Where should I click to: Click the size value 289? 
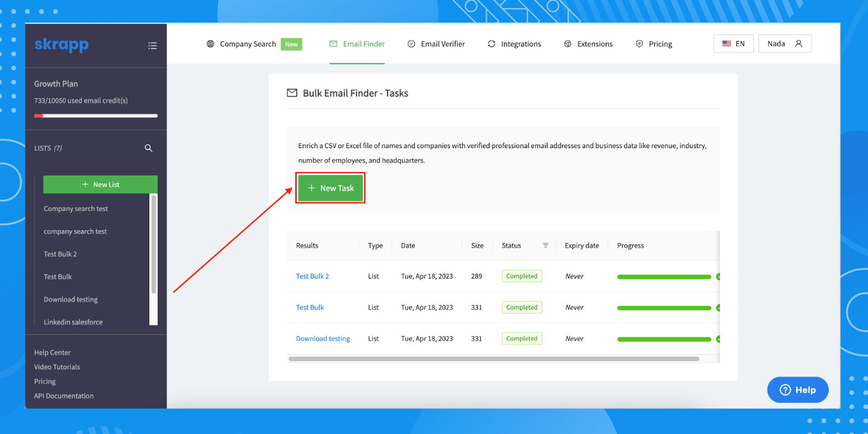pyautogui.click(x=476, y=276)
